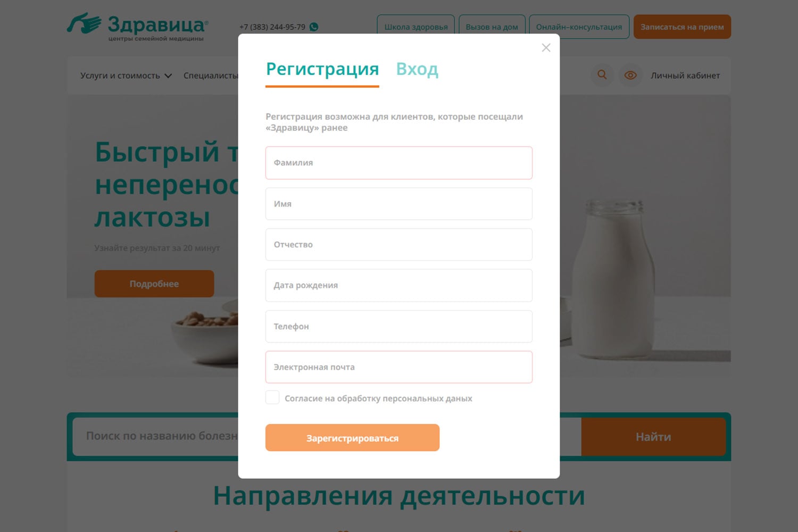The width and height of the screenshot is (798, 532).
Task: Click the Зарегистрироваться button
Action: [352, 438]
